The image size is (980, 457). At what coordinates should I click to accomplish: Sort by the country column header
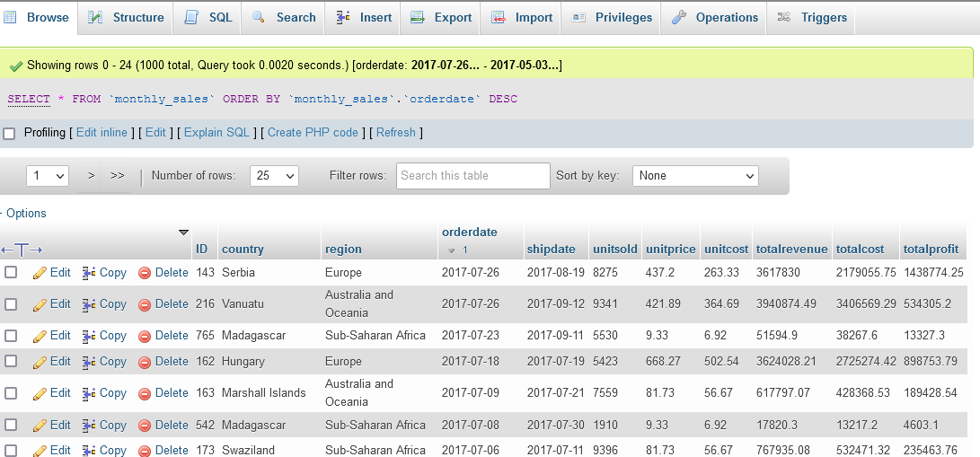(x=243, y=250)
